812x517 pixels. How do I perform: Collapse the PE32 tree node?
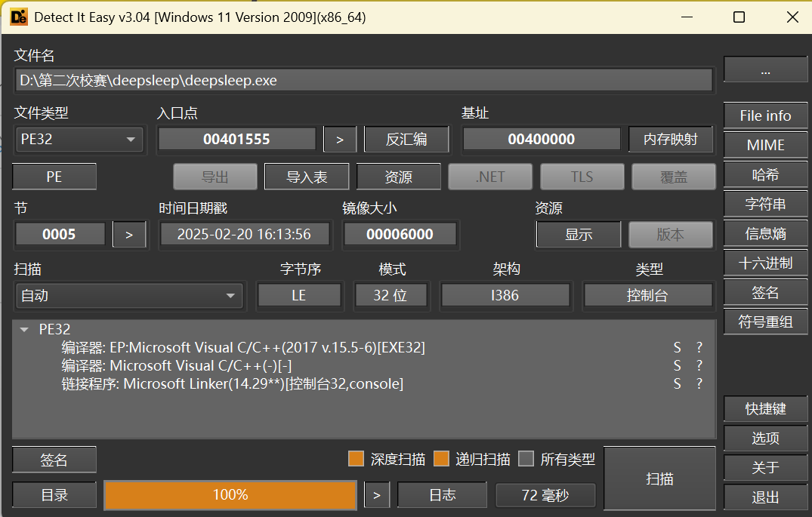click(x=24, y=330)
